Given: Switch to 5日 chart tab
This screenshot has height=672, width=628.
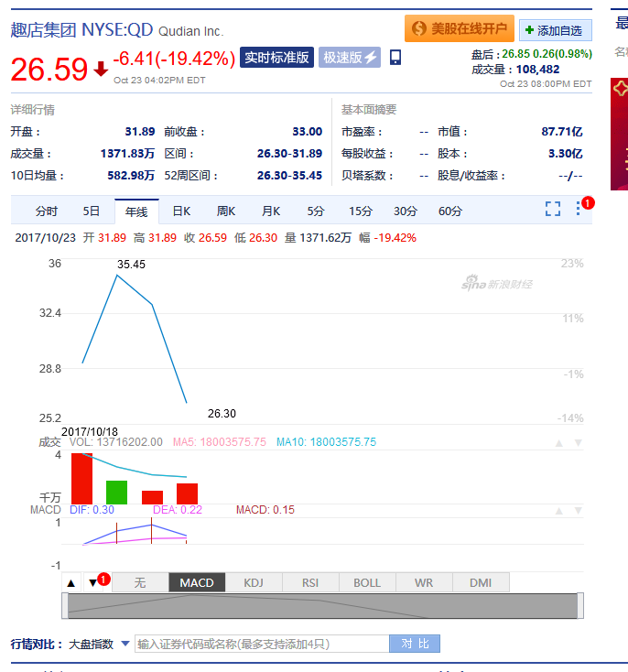Looking at the screenshot, I should (92, 211).
